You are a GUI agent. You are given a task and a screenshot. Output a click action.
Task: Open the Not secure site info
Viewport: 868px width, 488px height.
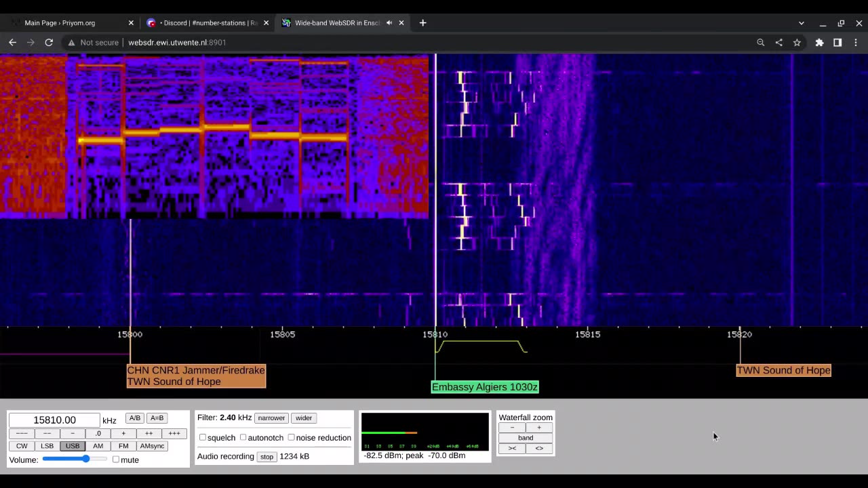[93, 42]
